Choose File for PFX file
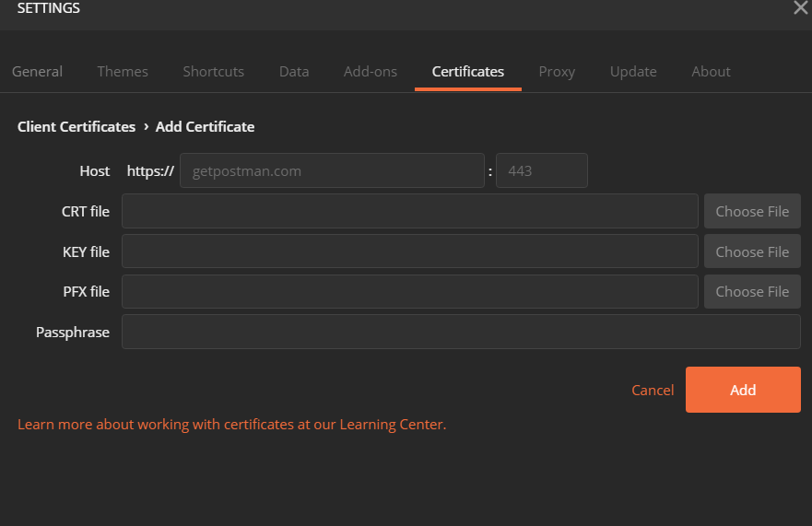The height and width of the screenshot is (526, 812). (752, 291)
